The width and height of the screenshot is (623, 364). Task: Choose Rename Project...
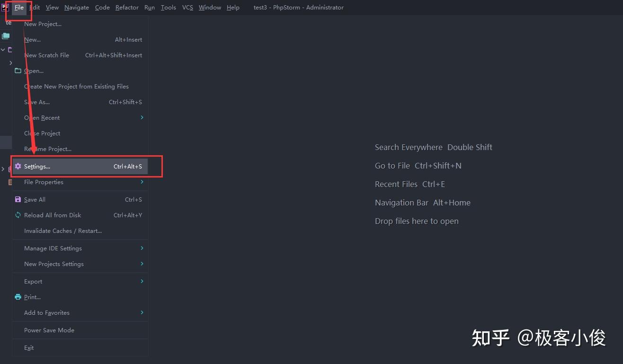click(x=80, y=149)
